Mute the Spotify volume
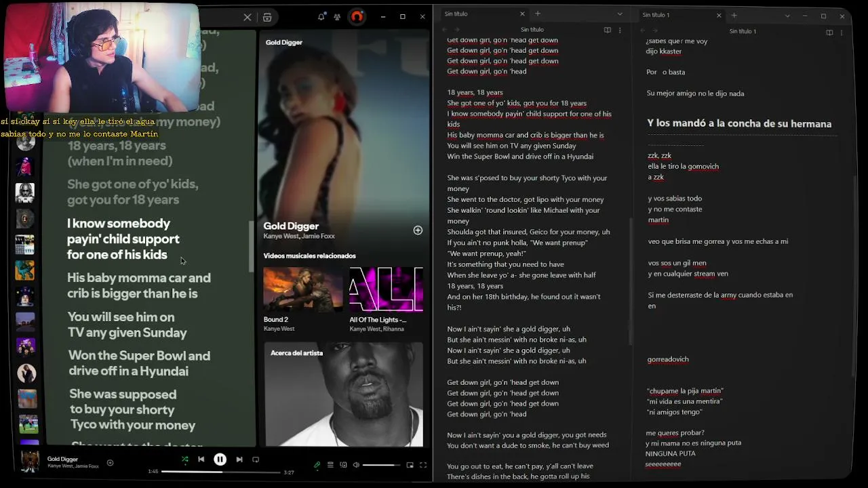 pyautogui.click(x=356, y=465)
